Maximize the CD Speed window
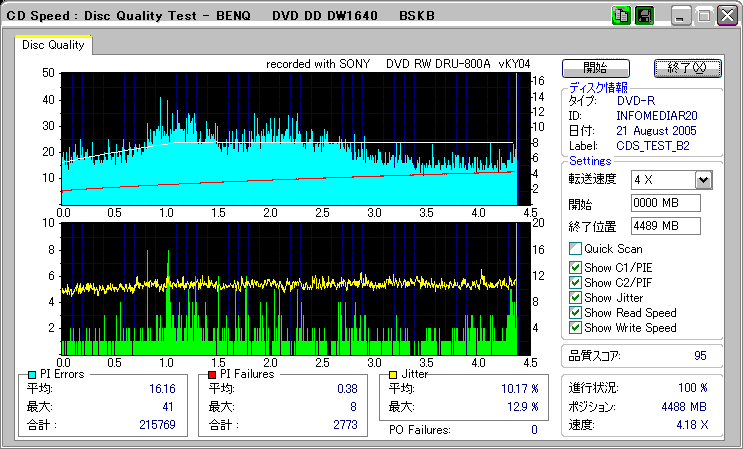This screenshot has height=449, width=743. 703,16
